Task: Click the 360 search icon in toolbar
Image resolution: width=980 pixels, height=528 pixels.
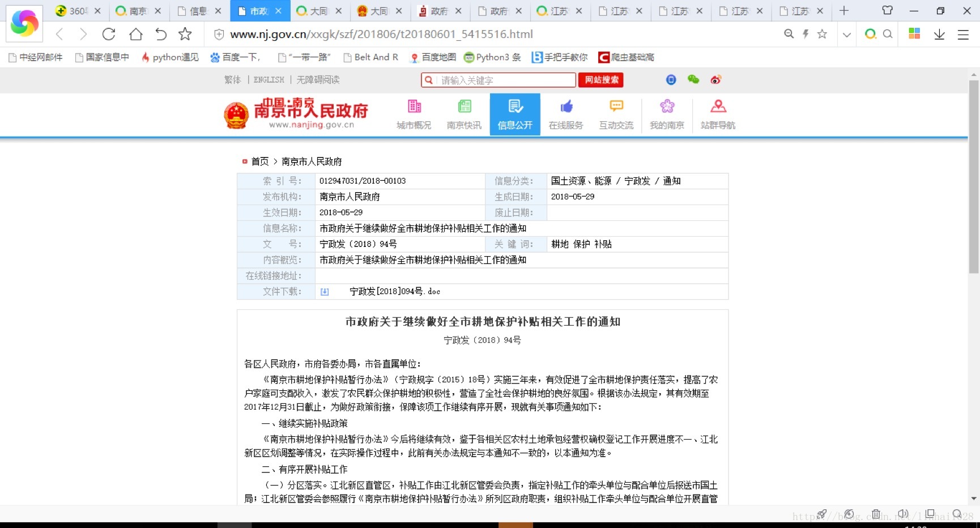Action: tap(870, 34)
